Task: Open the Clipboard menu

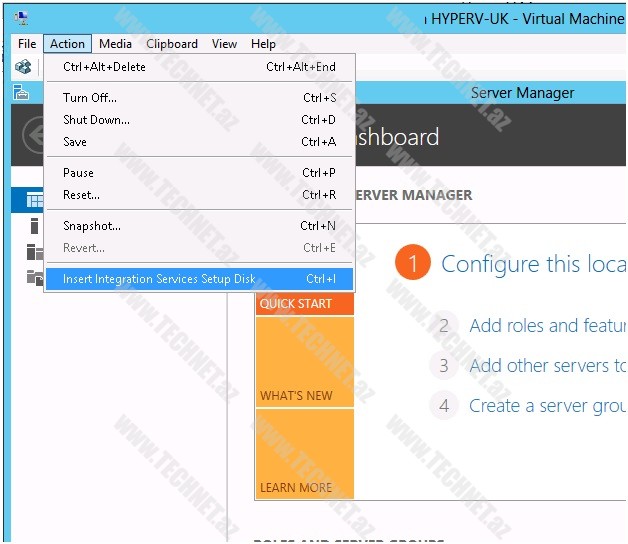Action: point(172,44)
